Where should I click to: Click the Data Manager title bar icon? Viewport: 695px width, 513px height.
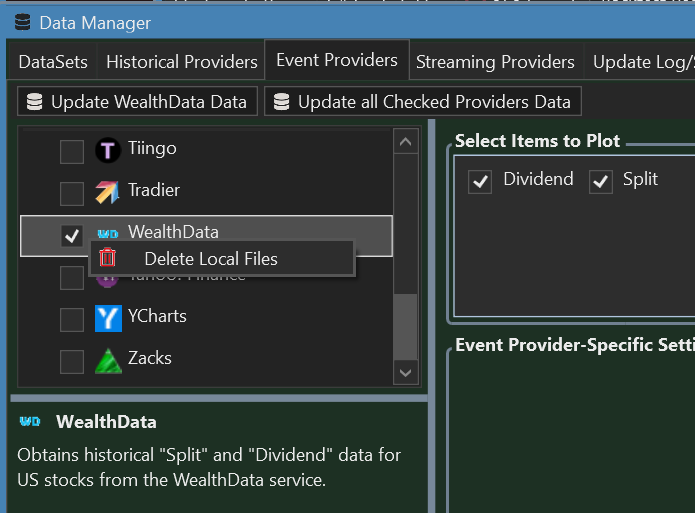click(21, 22)
